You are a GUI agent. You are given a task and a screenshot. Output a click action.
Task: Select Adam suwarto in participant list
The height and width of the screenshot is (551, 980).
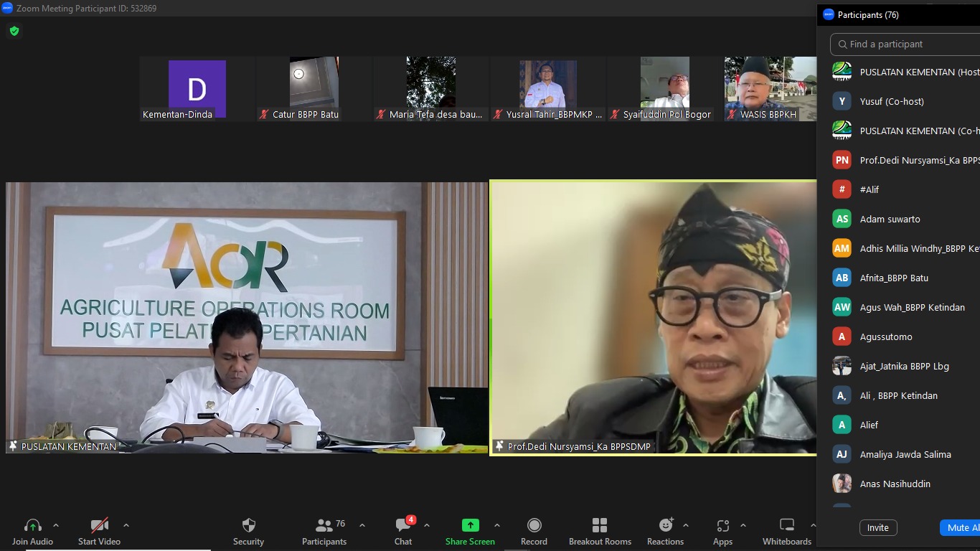click(x=890, y=219)
